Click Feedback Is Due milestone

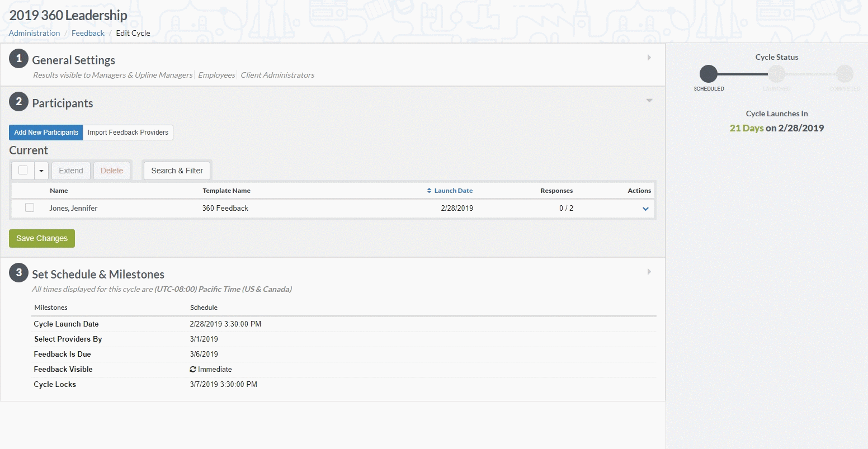[62, 354]
